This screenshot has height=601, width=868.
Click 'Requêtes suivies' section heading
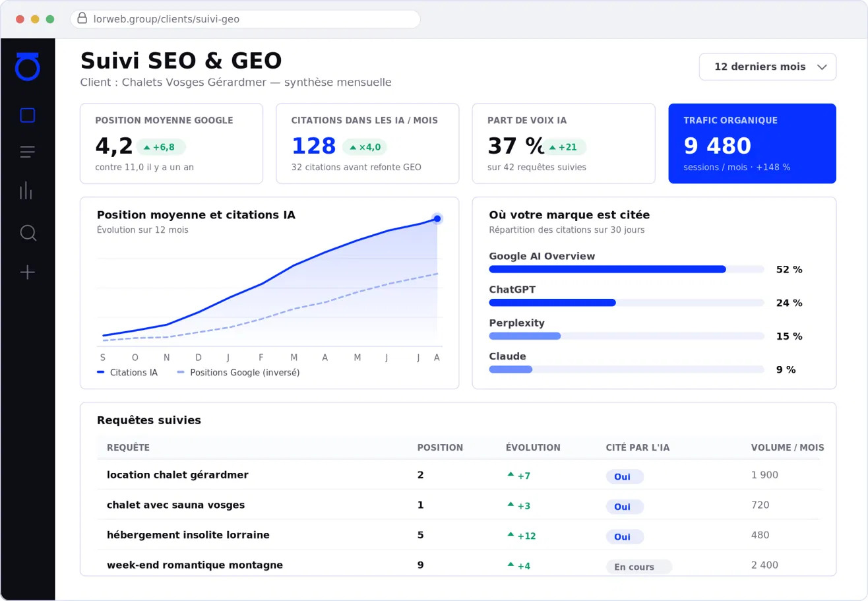(x=149, y=420)
